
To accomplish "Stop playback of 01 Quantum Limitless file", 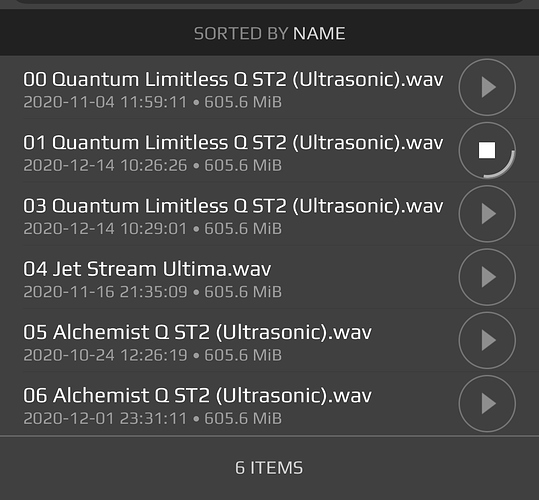I will click(487, 151).
